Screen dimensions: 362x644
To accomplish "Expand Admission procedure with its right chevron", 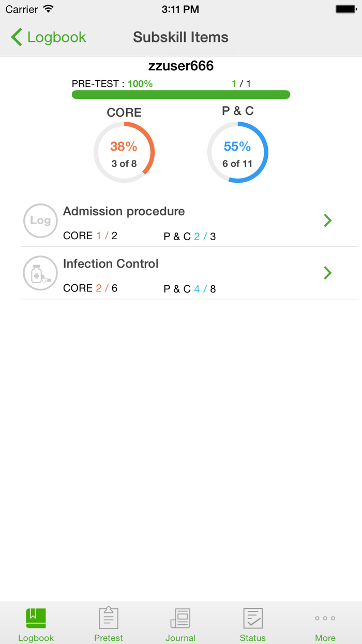I will 327,221.
